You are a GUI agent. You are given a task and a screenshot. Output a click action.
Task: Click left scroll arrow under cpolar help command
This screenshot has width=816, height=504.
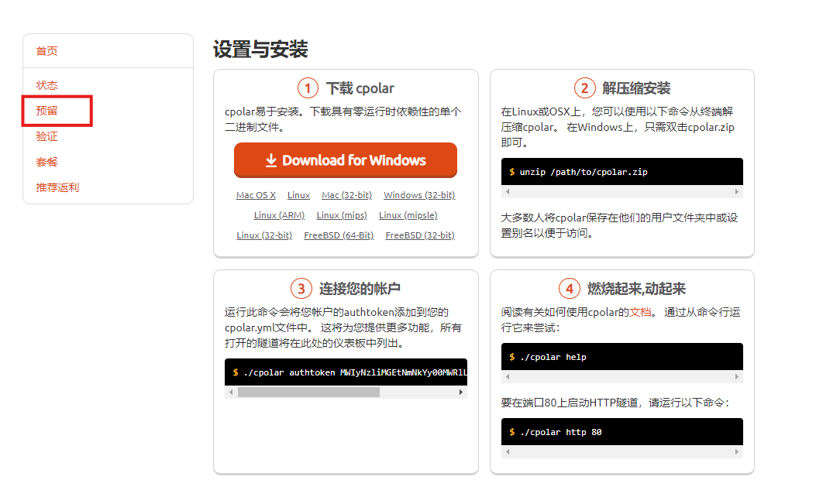(x=508, y=376)
